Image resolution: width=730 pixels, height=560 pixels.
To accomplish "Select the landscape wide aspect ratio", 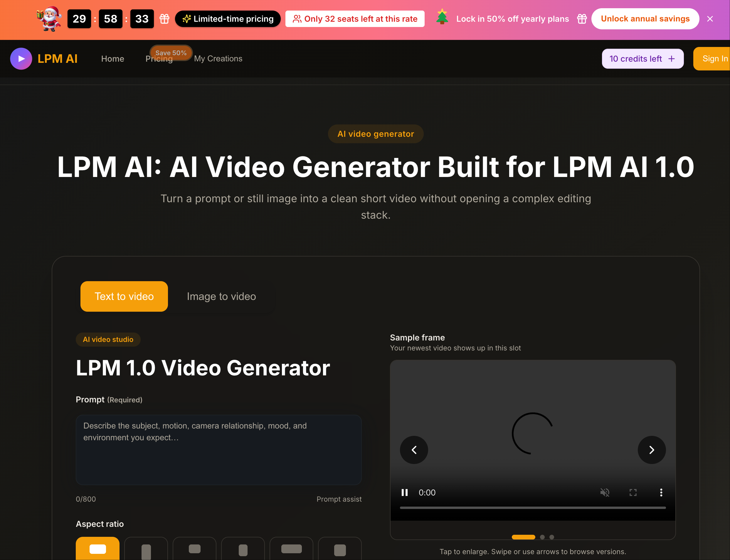I will [97, 549].
